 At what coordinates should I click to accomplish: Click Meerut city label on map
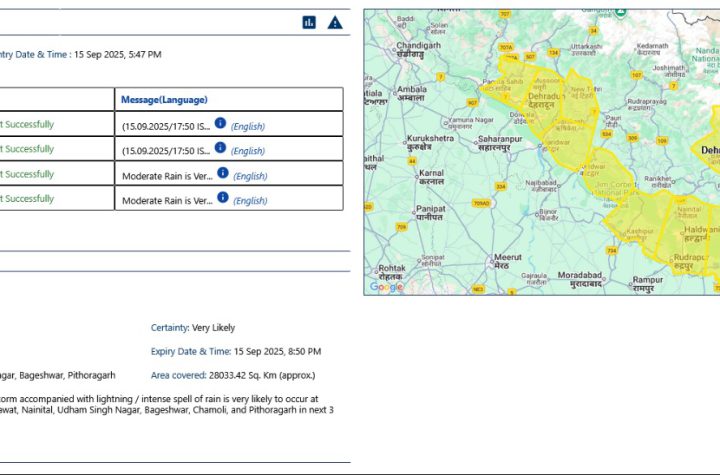(x=507, y=261)
